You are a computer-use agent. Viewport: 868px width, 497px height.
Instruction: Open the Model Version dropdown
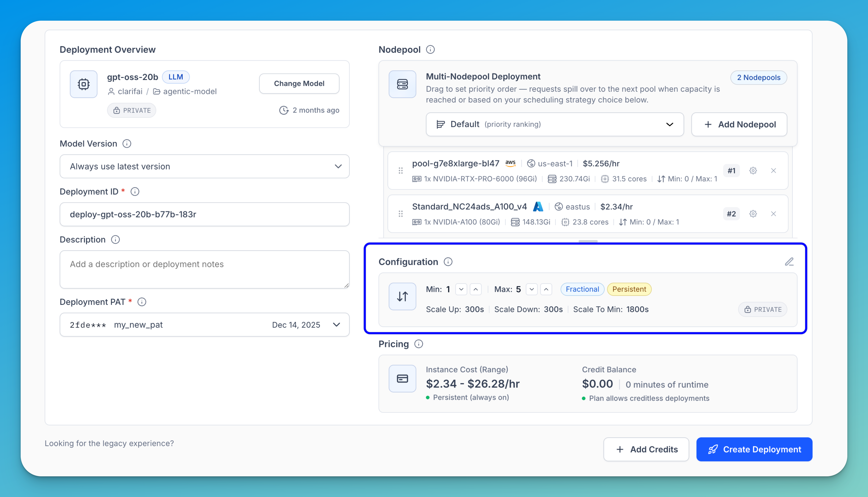(204, 166)
